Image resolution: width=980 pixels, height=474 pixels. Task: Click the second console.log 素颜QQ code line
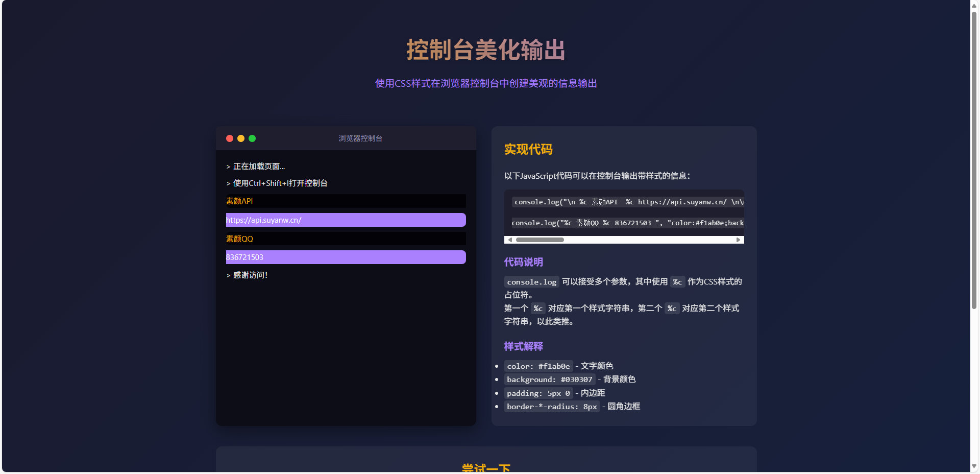click(628, 223)
